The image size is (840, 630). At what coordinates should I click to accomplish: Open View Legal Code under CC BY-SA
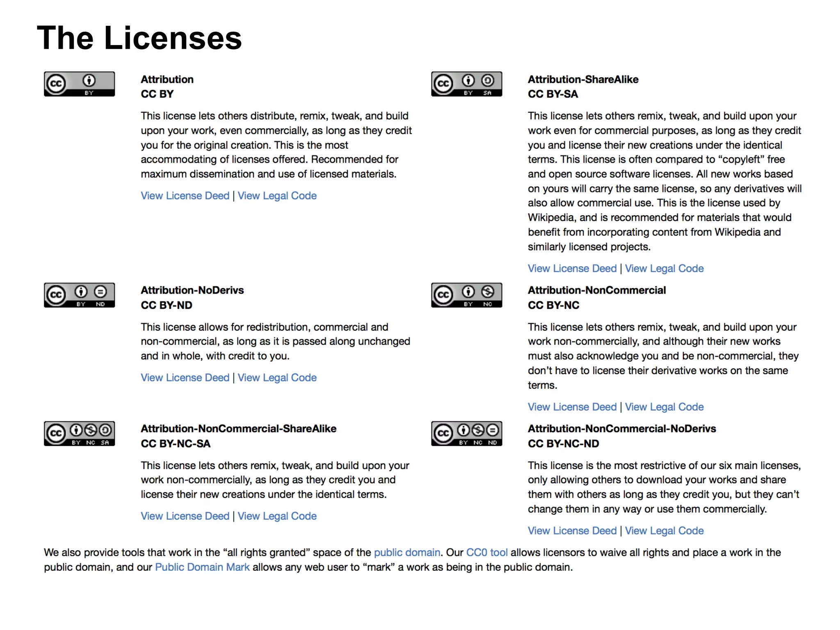coord(664,268)
